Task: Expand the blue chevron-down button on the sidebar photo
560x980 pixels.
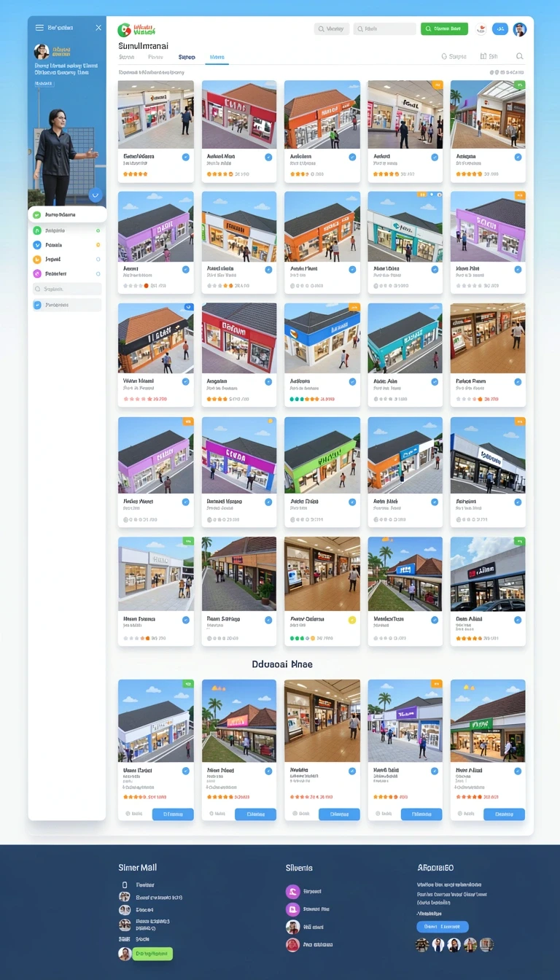Action: coord(95,195)
